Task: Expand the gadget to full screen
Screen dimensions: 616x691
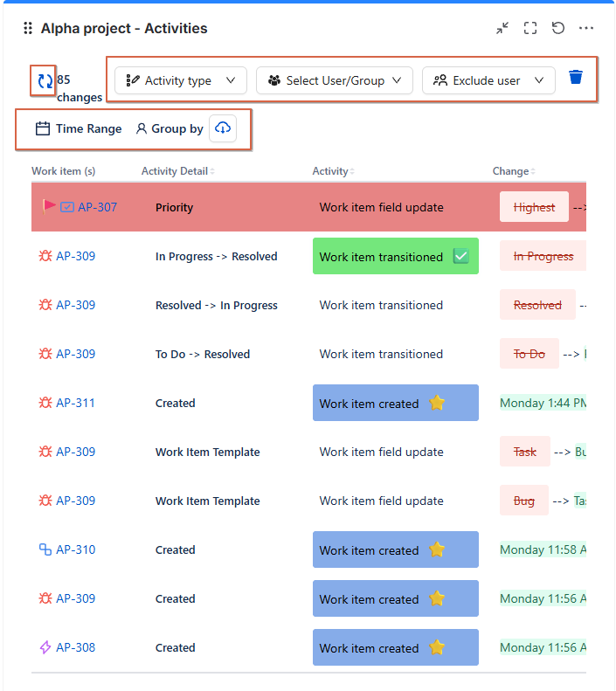Action: point(530,28)
